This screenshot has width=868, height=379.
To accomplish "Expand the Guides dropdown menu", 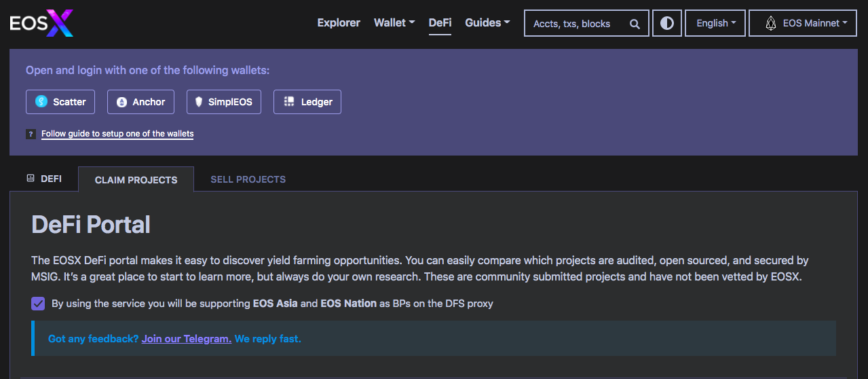I will [487, 23].
